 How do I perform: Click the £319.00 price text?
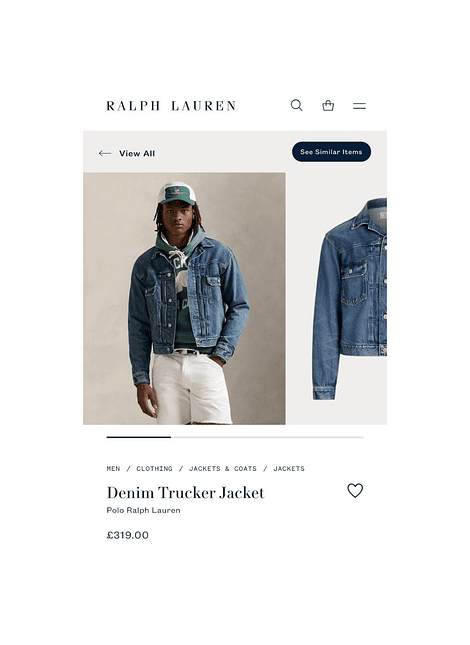[x=127, y=535]
